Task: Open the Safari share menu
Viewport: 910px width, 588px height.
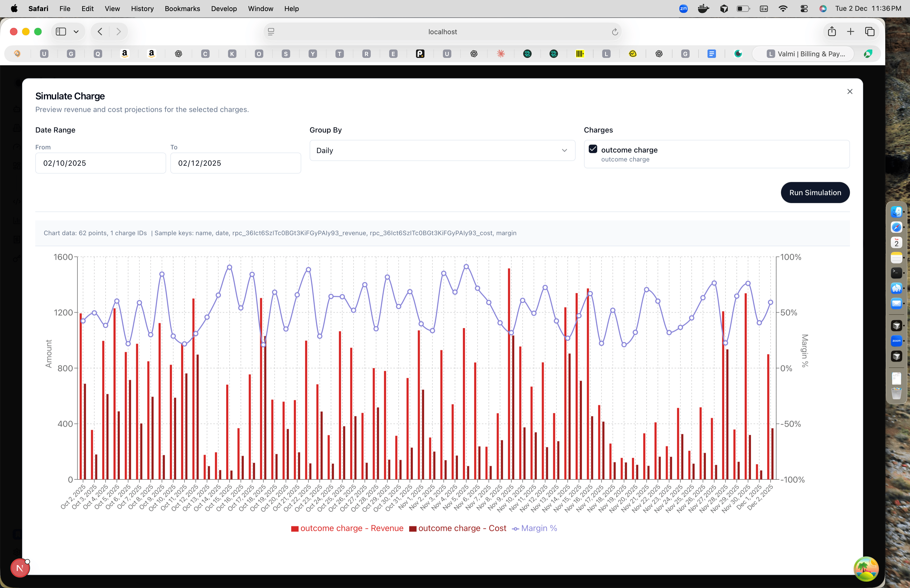Action: click(x=832, y=31)
